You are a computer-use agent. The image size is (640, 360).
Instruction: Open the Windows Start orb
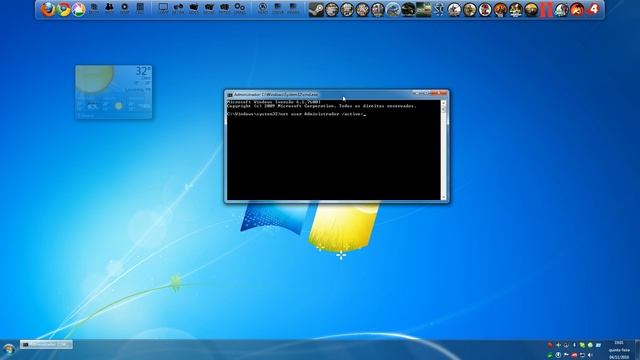click(x=8, y=350)
